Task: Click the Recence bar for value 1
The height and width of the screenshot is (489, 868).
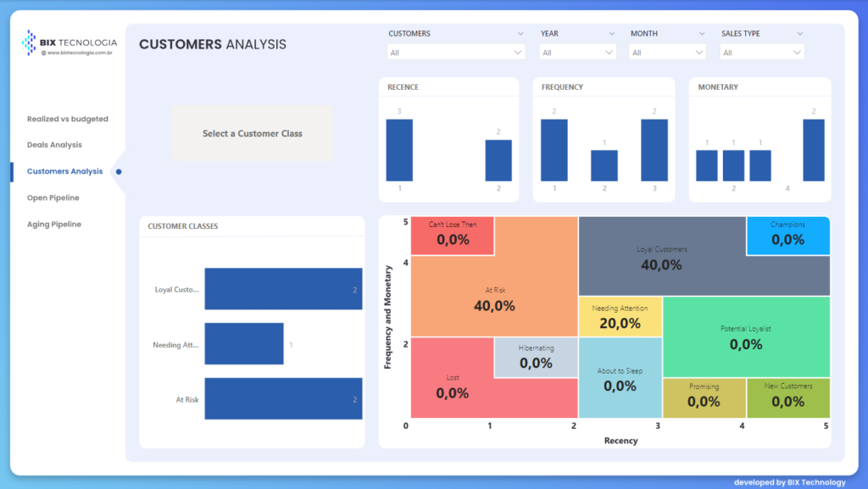Action: (399, 150)
